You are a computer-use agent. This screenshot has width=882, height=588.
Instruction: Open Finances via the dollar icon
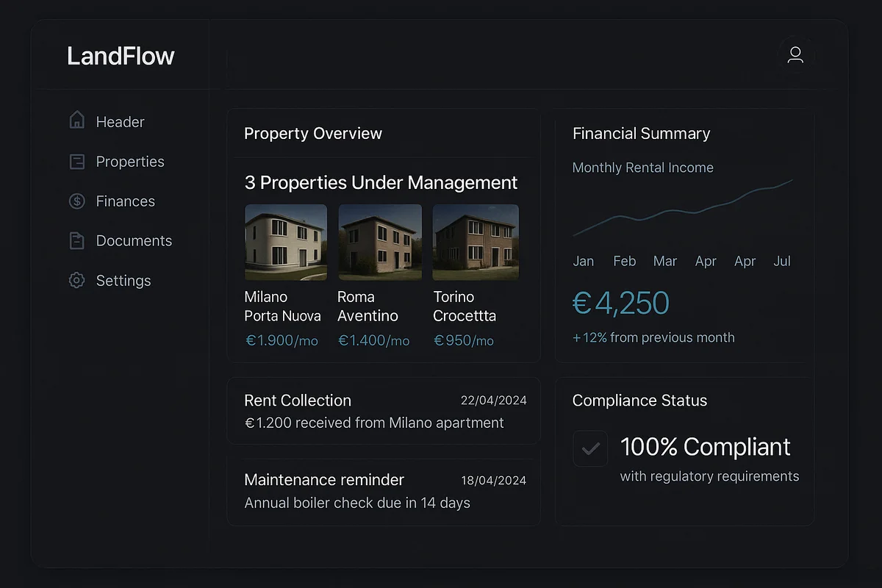point(76,201)
